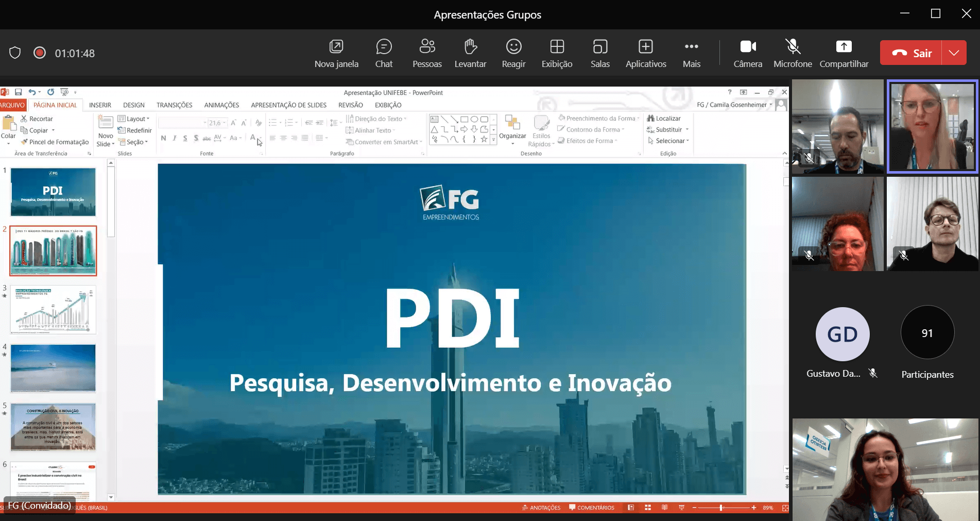Screen dimensions: 980x521
Task: Switch to the INSERIR tab
Action: [100, 105]
